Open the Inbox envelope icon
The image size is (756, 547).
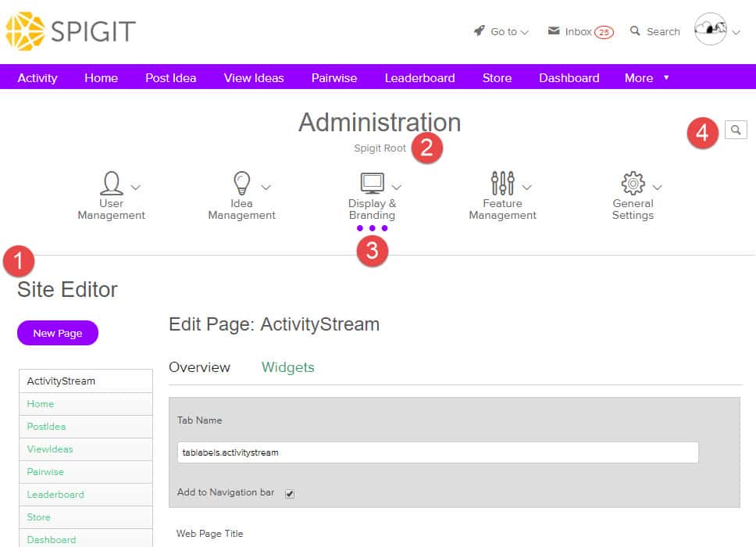pos(554,31)
